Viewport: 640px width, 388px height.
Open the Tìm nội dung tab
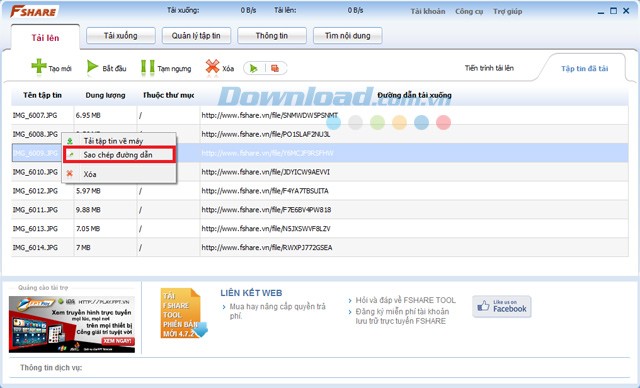pos(347,35)
